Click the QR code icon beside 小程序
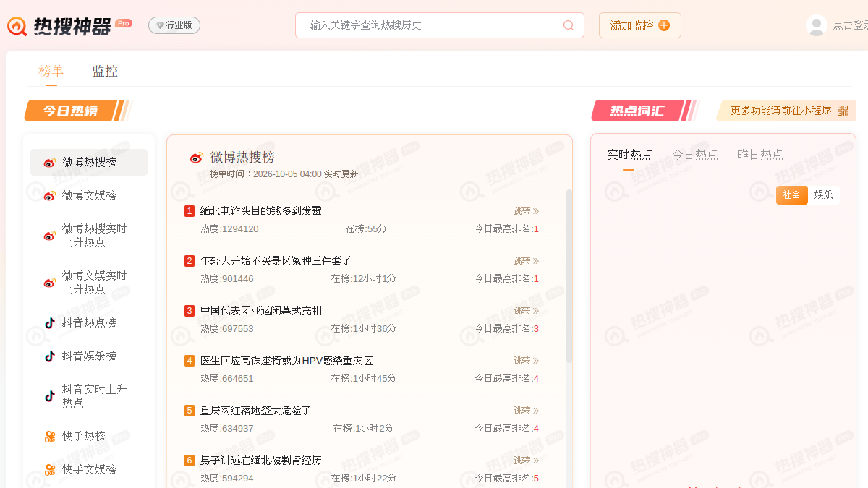Screen dimensions: 868x488 tap(843, 111)
